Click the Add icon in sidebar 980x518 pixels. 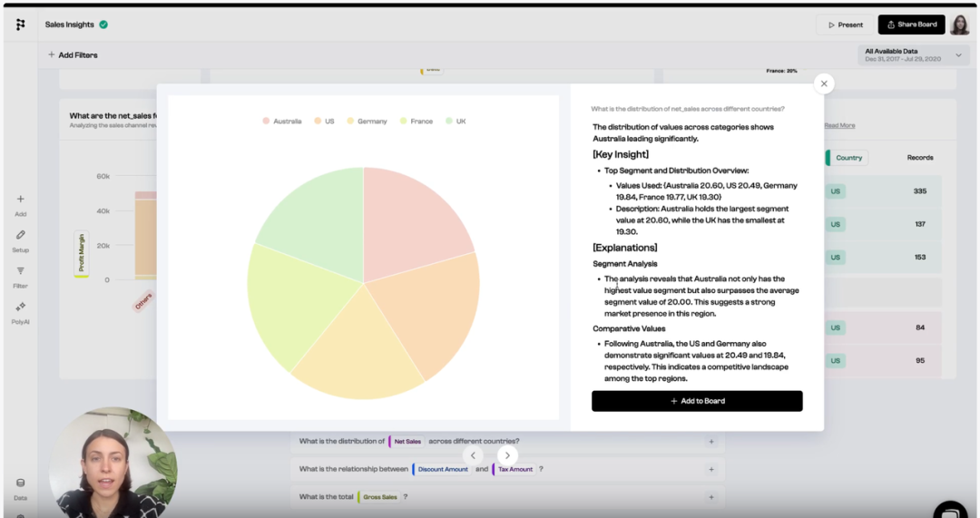(x=20, y=200)
